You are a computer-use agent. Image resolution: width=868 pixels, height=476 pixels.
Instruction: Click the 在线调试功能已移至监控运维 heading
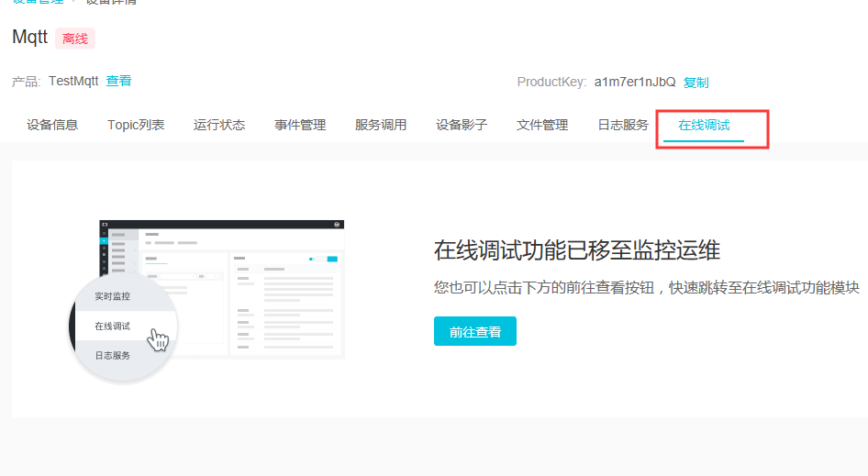(577, 250)
